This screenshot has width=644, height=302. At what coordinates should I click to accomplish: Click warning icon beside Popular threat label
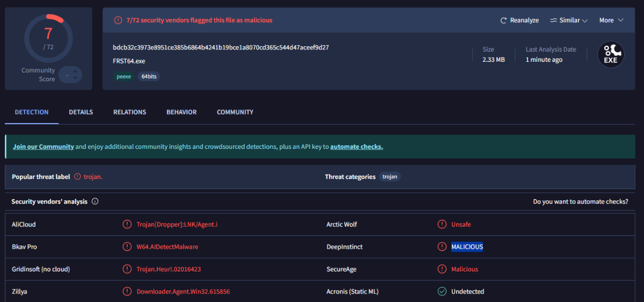pos(77,177)
